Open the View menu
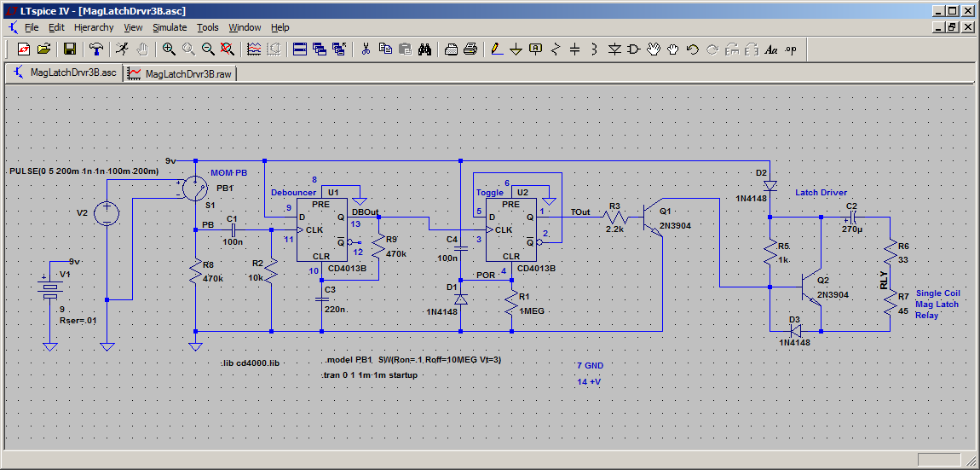980x470 pixels. (133, 27)
